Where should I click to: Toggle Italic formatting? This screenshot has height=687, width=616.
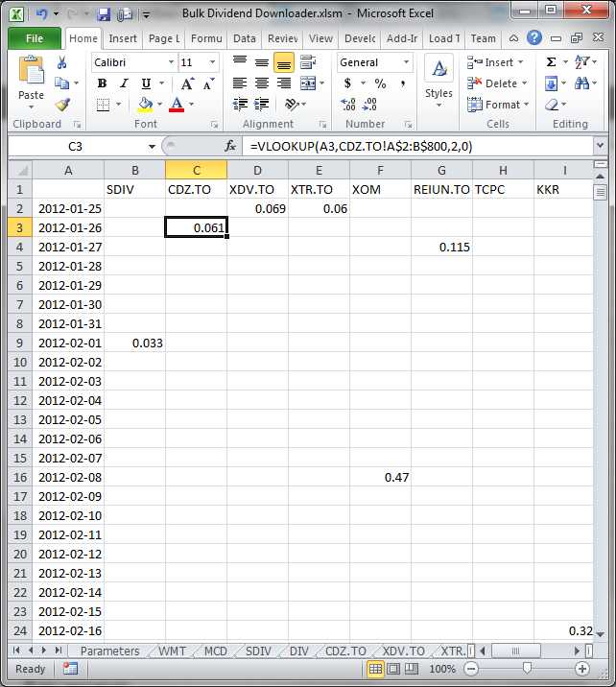[x=122, y=83]
